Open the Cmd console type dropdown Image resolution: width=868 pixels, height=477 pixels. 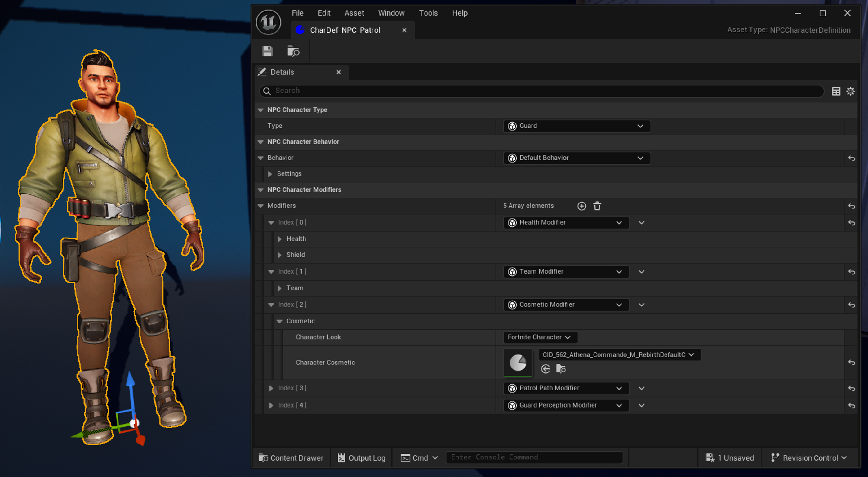tap(419, 458)
